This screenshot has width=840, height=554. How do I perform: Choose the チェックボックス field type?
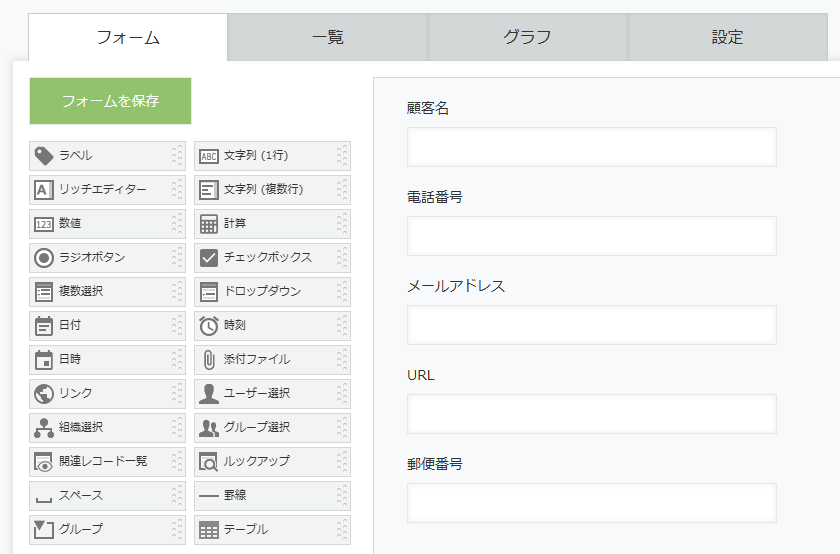(x=272, y=258)
